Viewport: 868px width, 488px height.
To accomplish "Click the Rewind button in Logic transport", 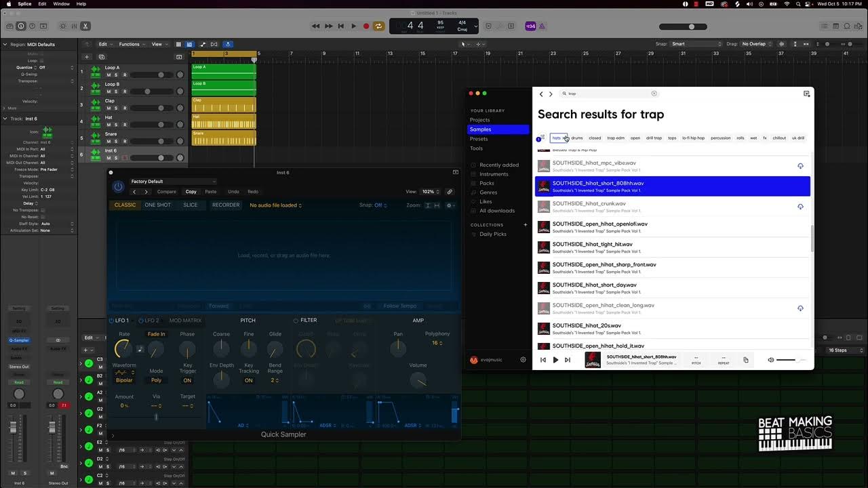I will click(316, 26).
